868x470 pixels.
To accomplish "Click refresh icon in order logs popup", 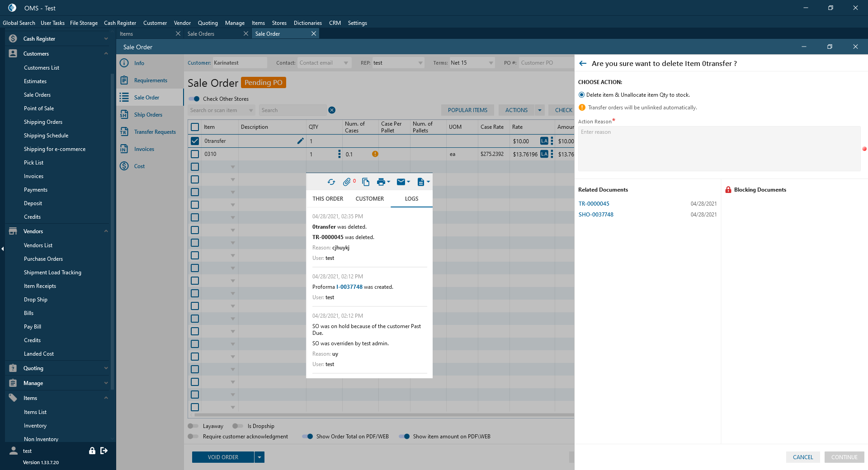I will pyautogui.click(x=331, y=182).
